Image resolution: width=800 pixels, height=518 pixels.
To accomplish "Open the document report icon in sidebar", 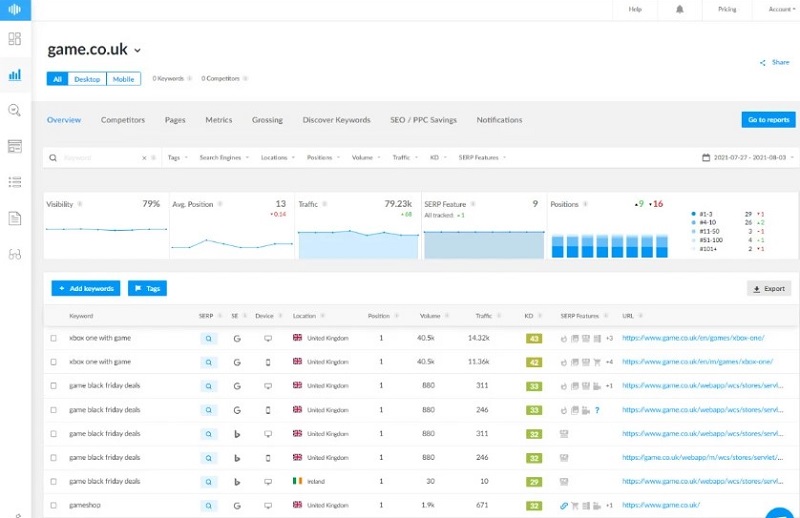I will tap(15, 218).
